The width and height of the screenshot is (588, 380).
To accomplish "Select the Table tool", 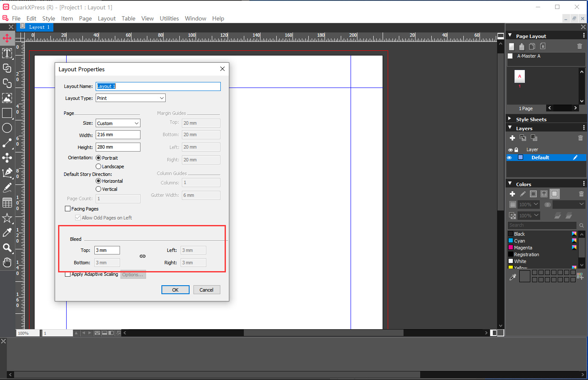I will click(x=7, y=202).
